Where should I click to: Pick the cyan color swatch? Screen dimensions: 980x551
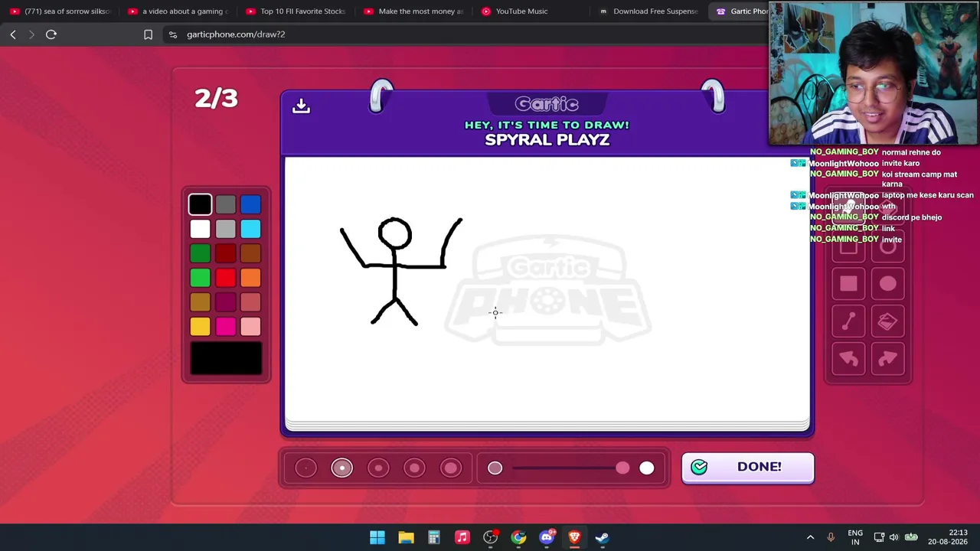coord(250,229)
